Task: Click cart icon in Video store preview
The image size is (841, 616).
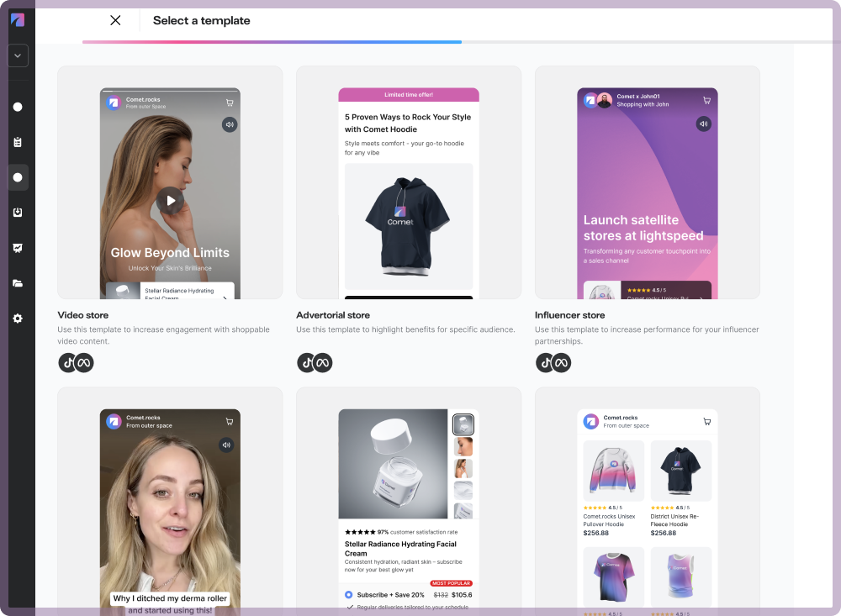Action: pyautogui.click(x=229, y=103)
